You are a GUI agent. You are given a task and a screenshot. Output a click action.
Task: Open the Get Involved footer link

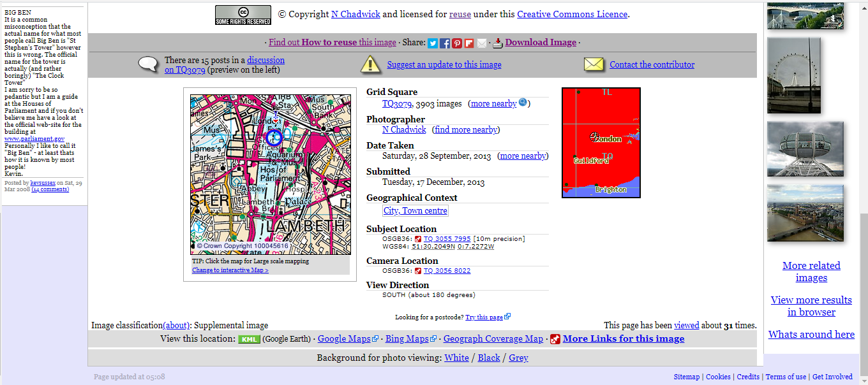[832, 377]
